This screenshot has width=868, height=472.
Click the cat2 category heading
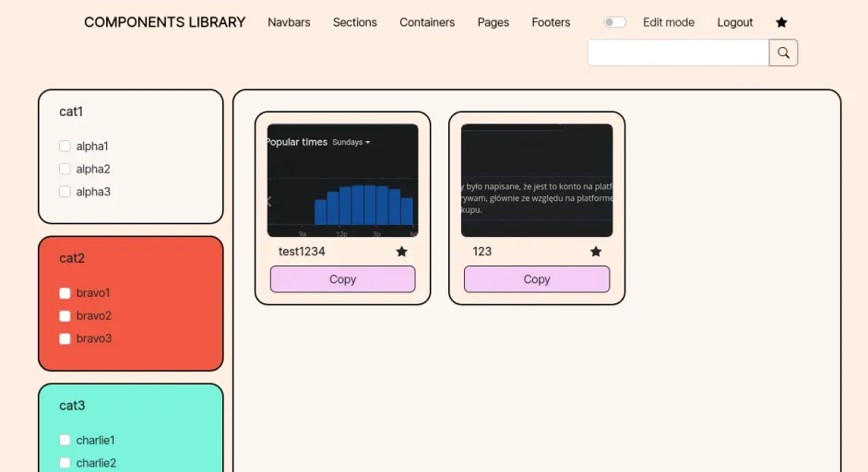(x=71, y=258)
